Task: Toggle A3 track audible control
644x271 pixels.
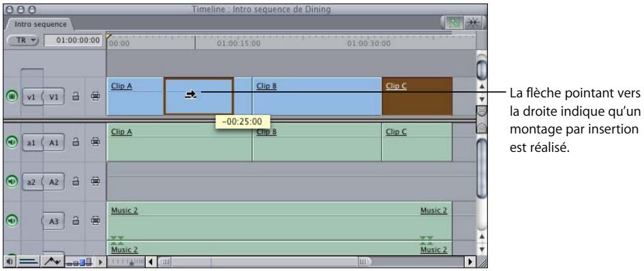Action: 12,221
